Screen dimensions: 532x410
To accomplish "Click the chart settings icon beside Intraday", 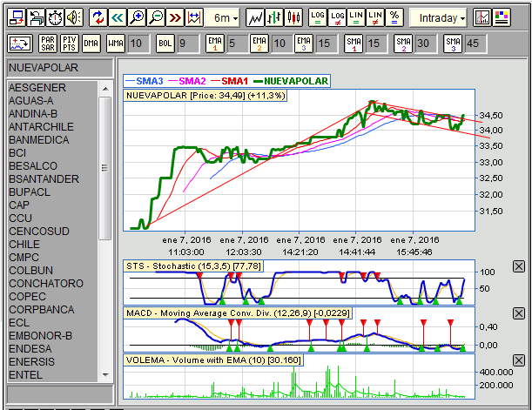I will point(482,17).
